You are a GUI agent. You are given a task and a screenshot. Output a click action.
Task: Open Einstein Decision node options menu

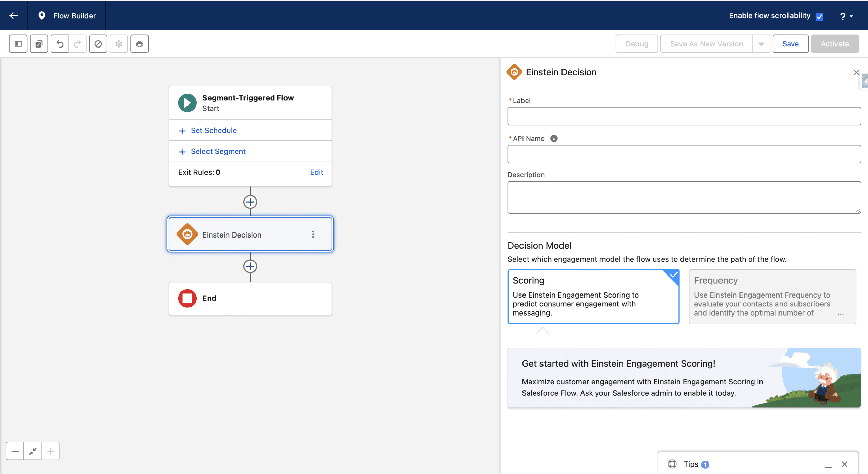pyautogui.click(x=313, y=235)
